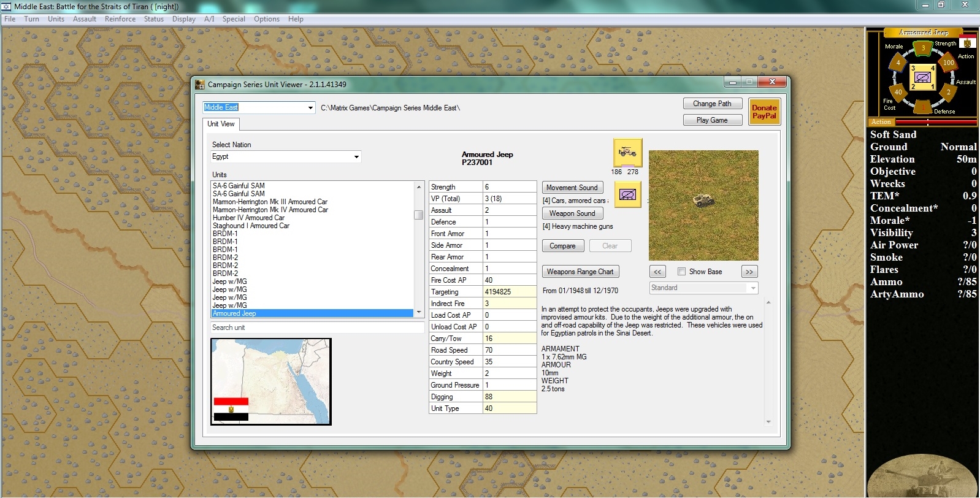Open the Turn menu
The image size is (980, 498).
point(32,19)
